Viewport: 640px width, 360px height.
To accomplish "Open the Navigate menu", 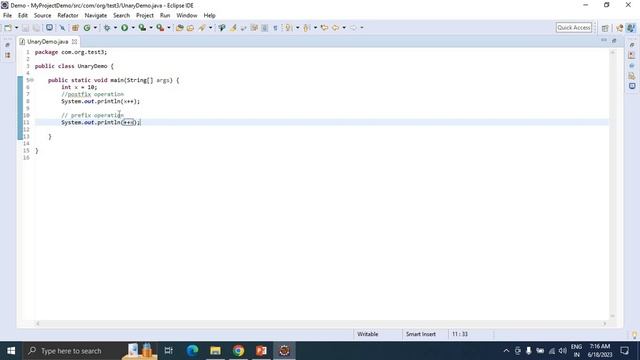I will 96,16.
